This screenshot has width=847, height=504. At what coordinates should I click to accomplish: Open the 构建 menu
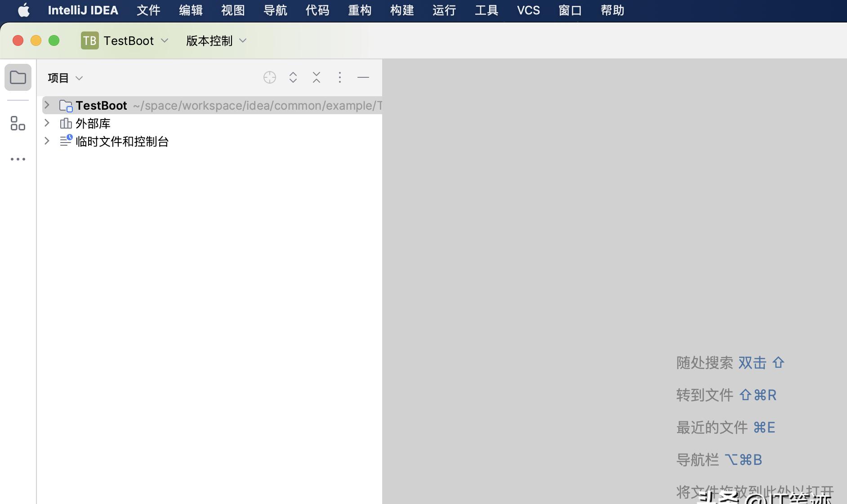click(402, 10)
